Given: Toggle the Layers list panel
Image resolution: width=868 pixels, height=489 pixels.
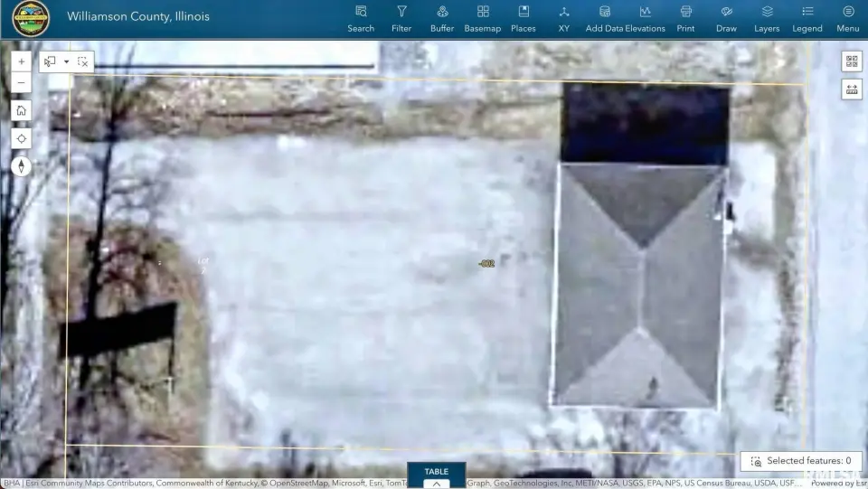Looking at the screenshot, I should tap(767, 18).
